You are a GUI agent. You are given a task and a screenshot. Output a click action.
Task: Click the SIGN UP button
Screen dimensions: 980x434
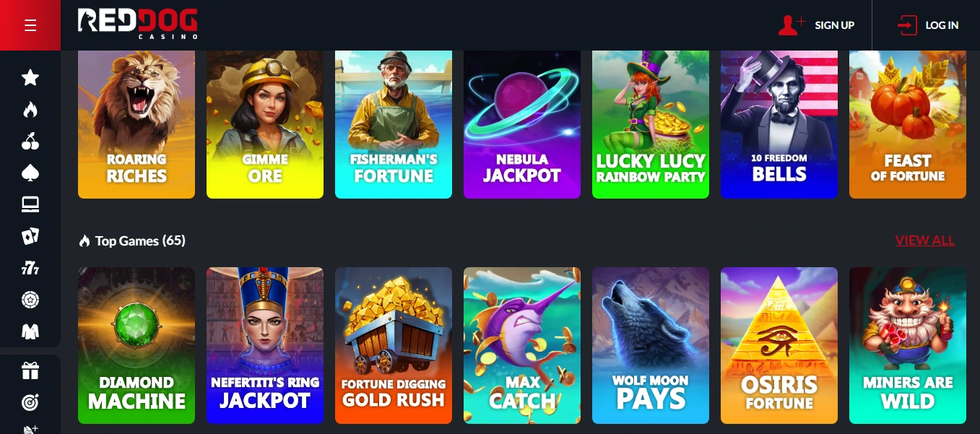[817, 25]
